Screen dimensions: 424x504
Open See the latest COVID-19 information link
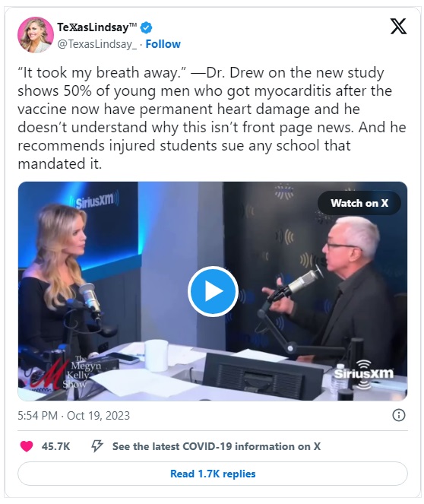click(216, 446)
